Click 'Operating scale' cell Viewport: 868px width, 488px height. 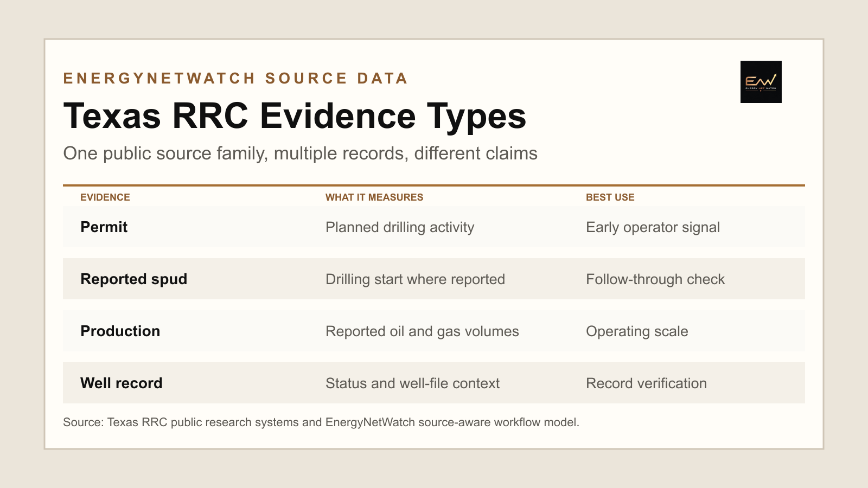(637, 331)
